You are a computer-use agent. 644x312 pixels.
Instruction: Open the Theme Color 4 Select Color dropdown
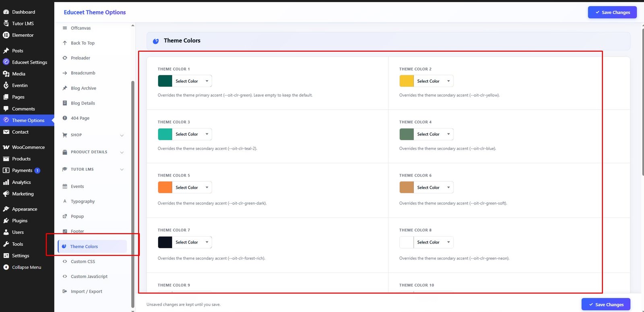point(433,134)
